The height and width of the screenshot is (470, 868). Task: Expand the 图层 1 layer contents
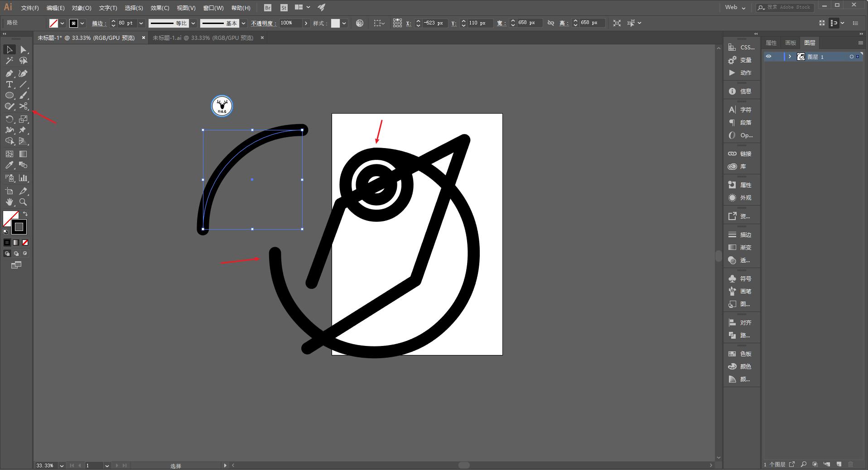point(790,57)
